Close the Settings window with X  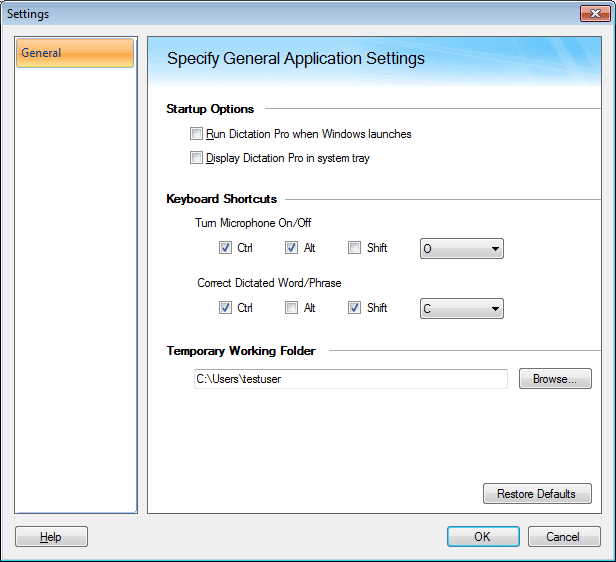point(595,14)
